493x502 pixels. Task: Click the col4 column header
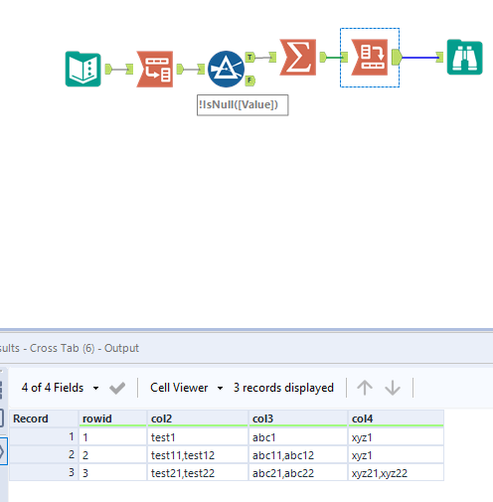(x=396, y=419)
